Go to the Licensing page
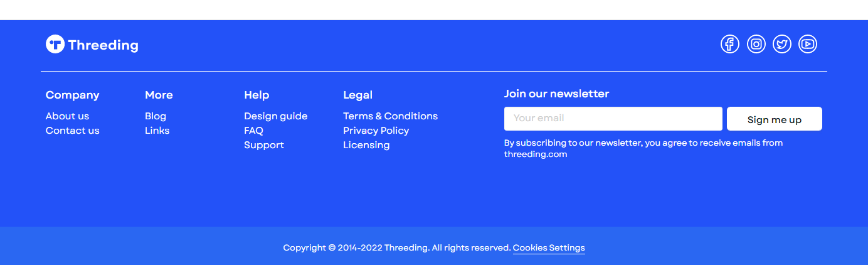Viewport: 868px width, 265px height. pos(366,145)
